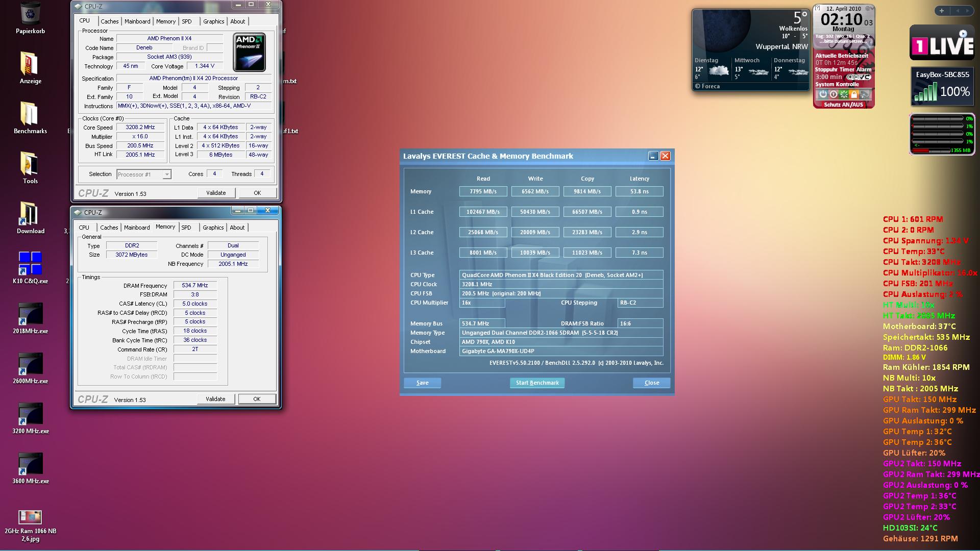The height and width of the screenshot is (551, 980).
Task: Click the Motherboard field Gigabyte GA-MA790X-UD4P
Action: coord(561,351)
